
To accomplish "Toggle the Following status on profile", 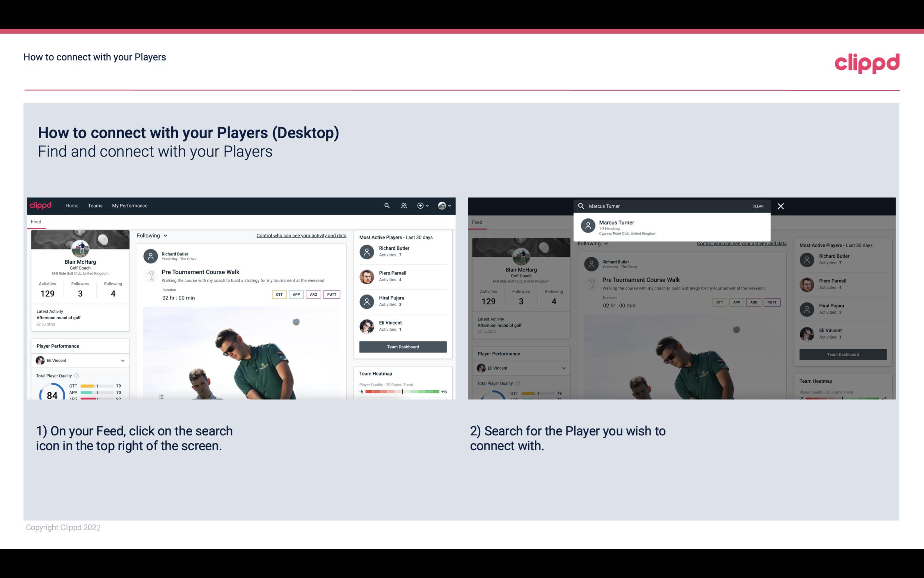I will [152, 235].
